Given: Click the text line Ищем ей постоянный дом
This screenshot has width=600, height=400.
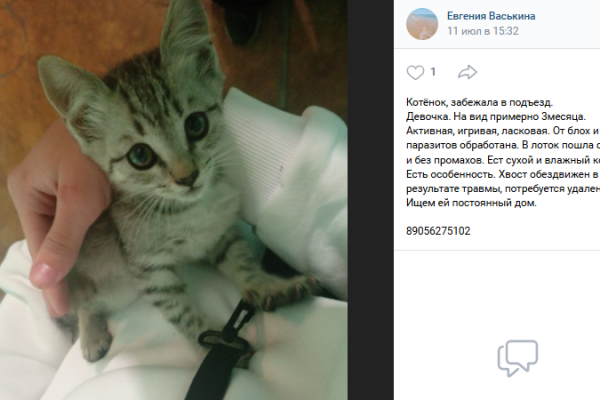Looking at the screenshot, I should pyautogui.click(x=471, y=203).
